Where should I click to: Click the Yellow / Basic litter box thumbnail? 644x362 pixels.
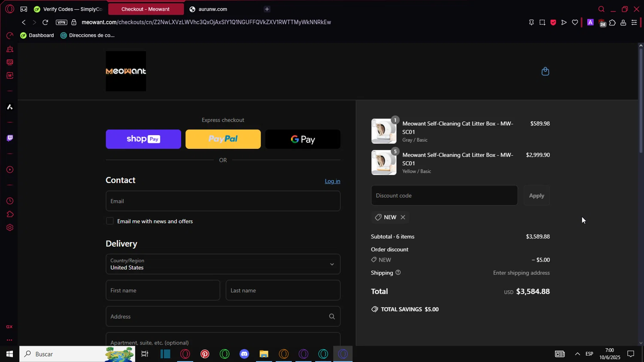pos(384,162)
